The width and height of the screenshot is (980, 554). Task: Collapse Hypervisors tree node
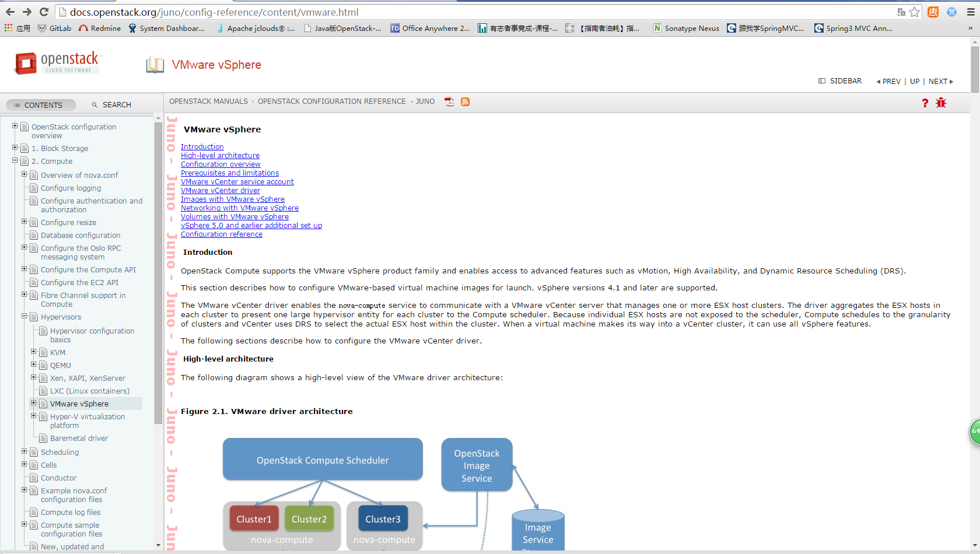tap(24, 315)
